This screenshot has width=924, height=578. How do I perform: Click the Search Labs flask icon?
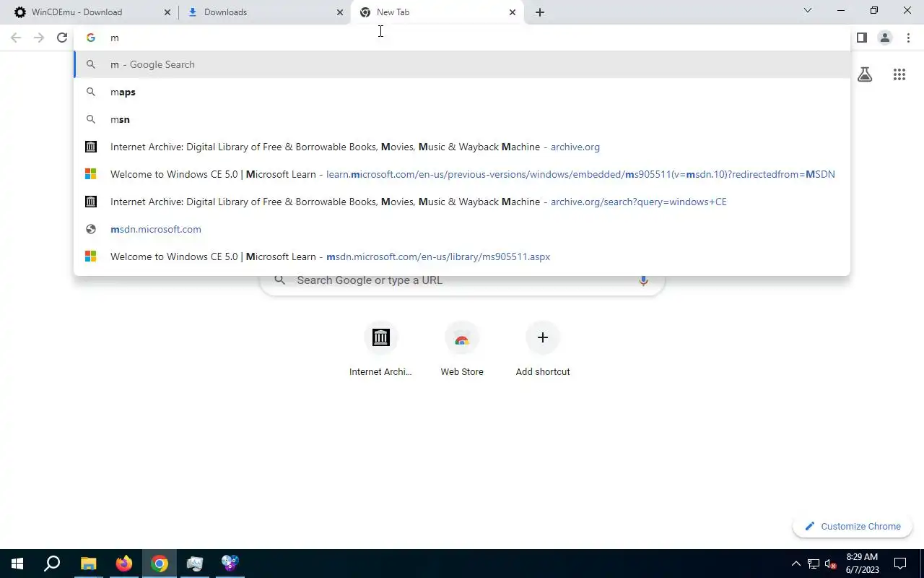865,74
